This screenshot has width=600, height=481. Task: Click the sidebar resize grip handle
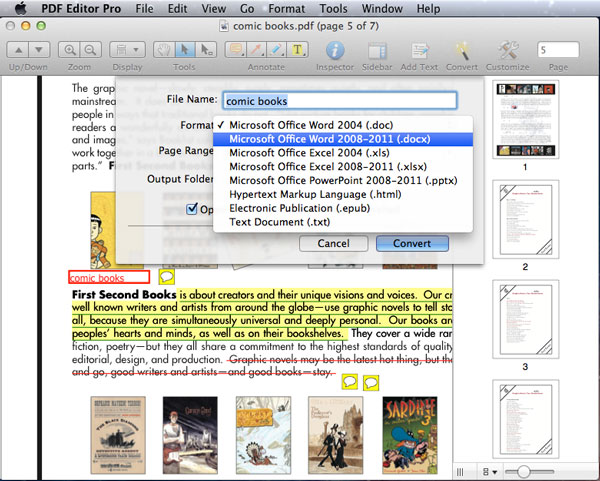pos(460,472)
